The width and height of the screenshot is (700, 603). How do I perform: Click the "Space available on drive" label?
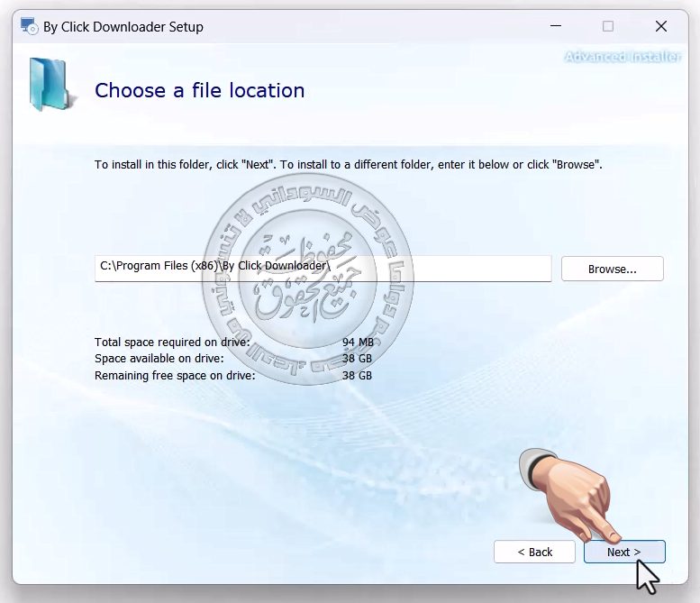coord(159,359)
